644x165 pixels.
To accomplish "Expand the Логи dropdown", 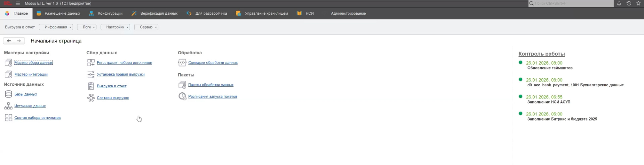I will click(87, 27).
